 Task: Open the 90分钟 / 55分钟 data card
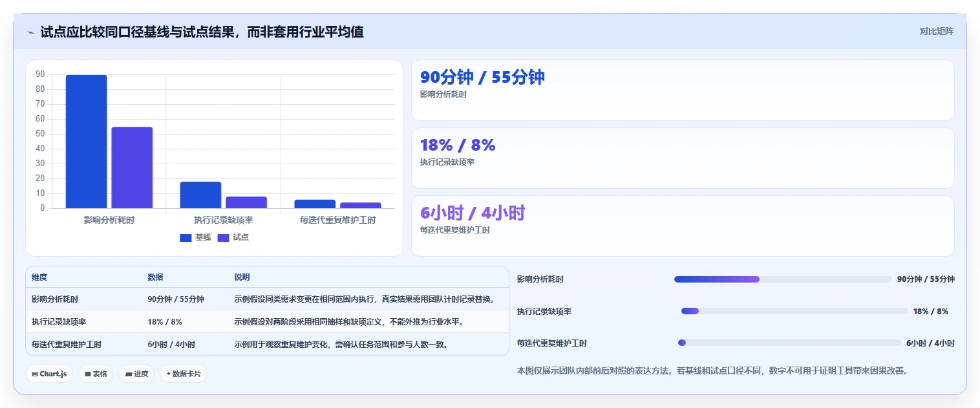(683, 90)
